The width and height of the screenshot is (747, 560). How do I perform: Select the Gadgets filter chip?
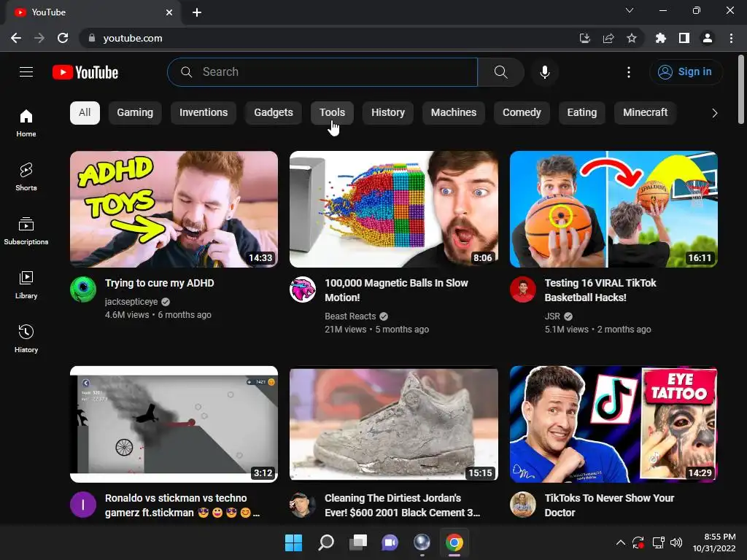274,113
